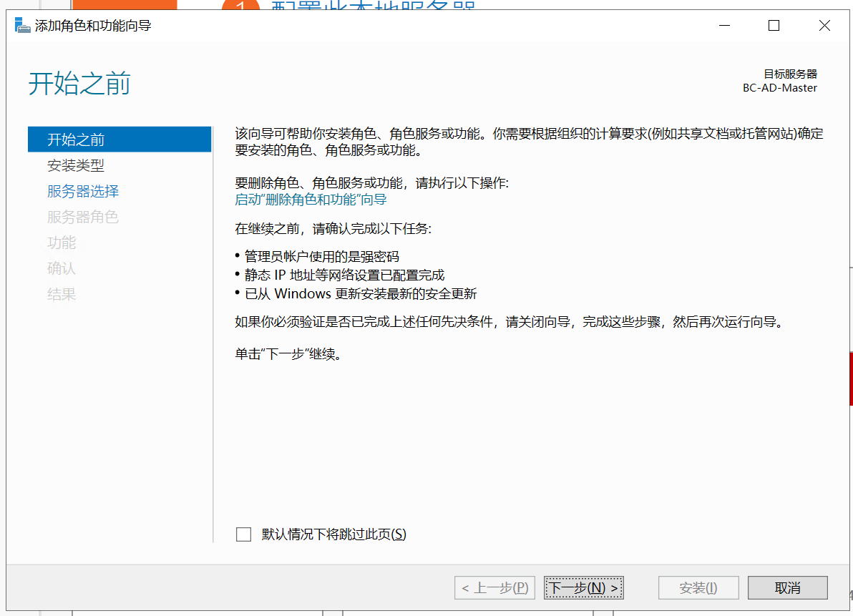This screenshot has height=616, width=853.
Task: Enable the 默认情况下将跳过此页 checkbox
Action: point(244,534)
